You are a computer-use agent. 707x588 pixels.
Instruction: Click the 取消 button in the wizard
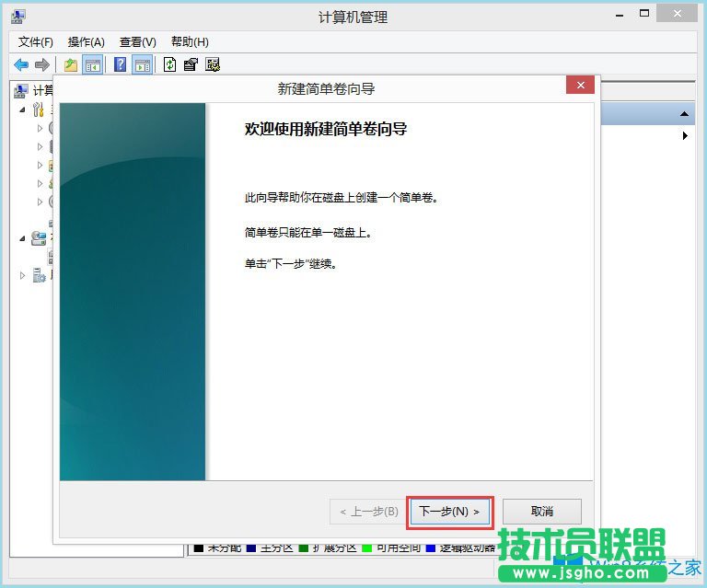pos(542,512)
